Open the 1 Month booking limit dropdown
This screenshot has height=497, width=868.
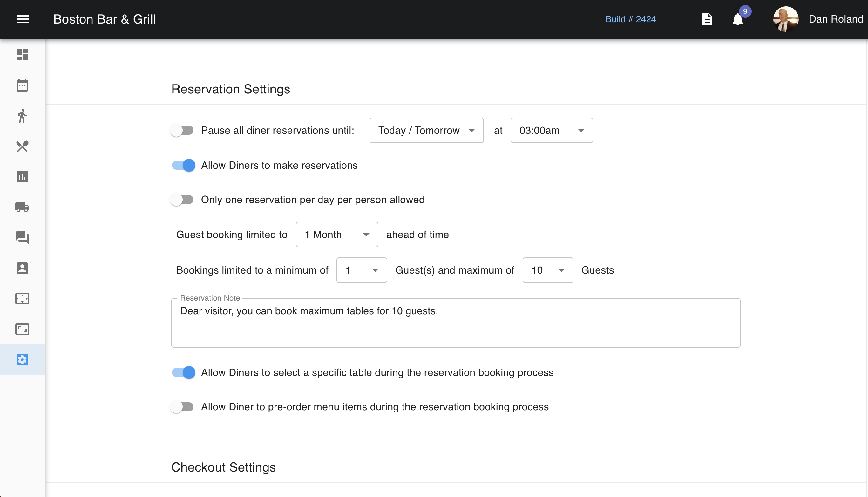[337, 235]
